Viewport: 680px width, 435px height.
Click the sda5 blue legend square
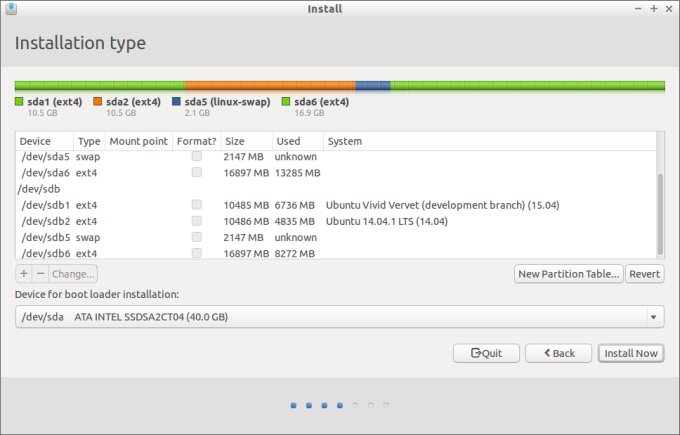click(176, 101)
